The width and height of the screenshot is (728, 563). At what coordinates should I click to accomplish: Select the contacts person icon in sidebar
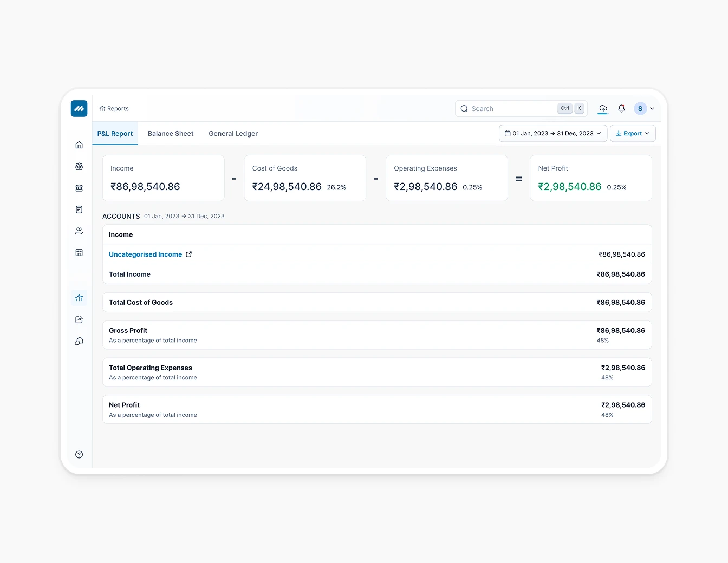coord(79,231)
